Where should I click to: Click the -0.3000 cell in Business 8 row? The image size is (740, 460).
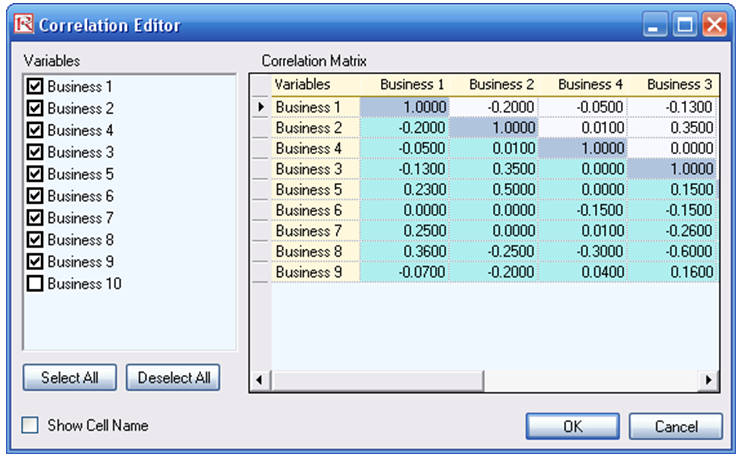coord(583,251)
